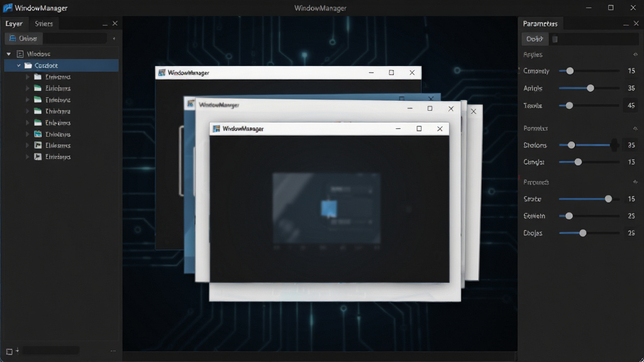
Task: Click the document icon of the root tree node
Action: (20, 54)
